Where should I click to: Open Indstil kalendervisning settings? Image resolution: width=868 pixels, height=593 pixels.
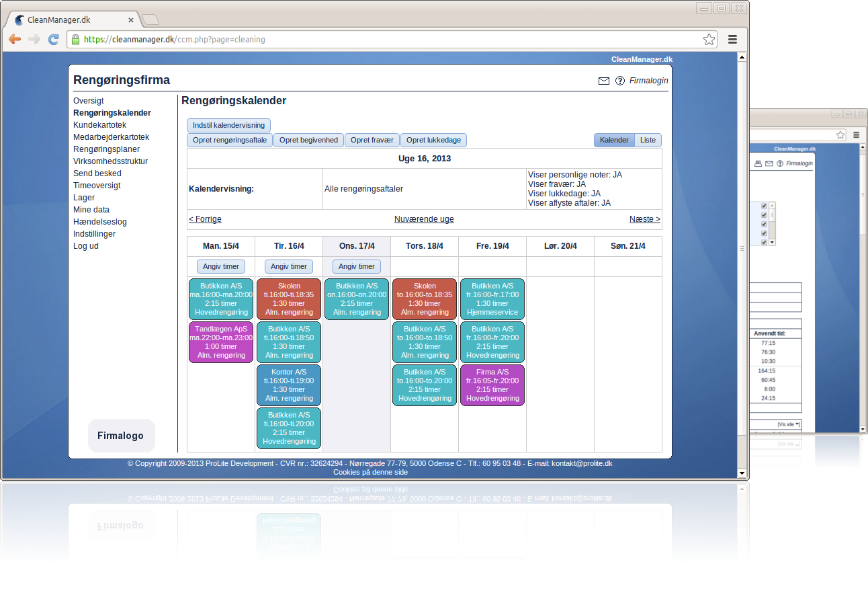click(x=228, y=126)
